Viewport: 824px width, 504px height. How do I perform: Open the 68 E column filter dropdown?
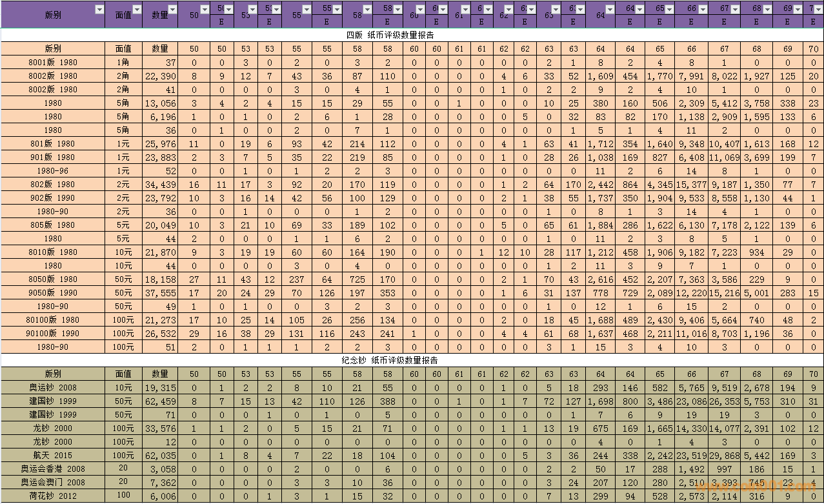click(767, 9)
